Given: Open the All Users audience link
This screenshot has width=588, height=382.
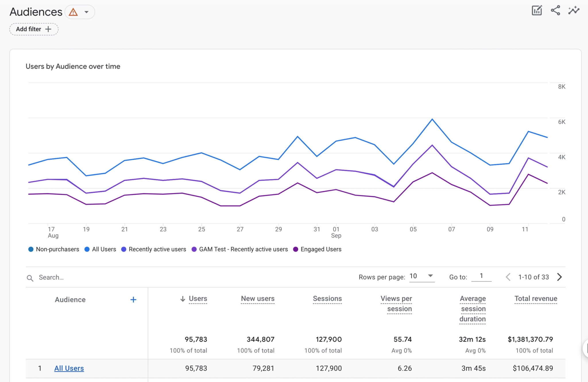Looking at the screenshot, I should click(69, 368).
